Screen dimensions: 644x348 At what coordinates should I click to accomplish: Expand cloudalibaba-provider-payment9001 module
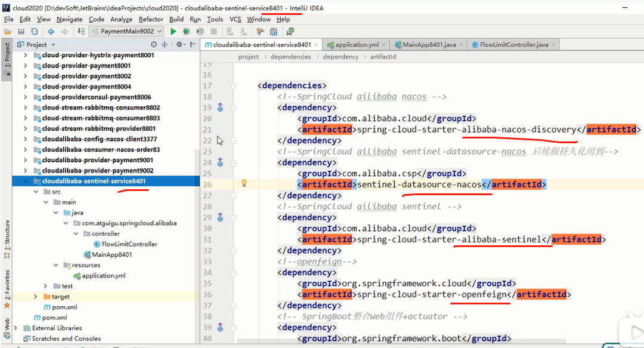(26, 160)
